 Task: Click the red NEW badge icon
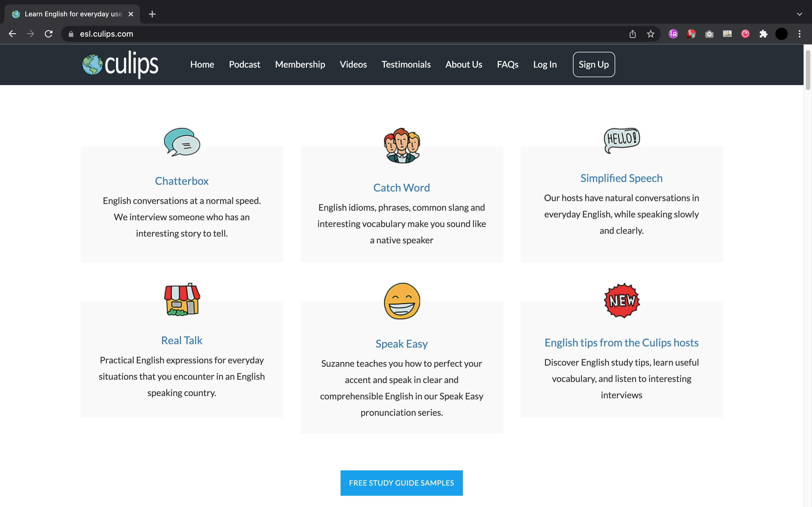coord(621,301)
